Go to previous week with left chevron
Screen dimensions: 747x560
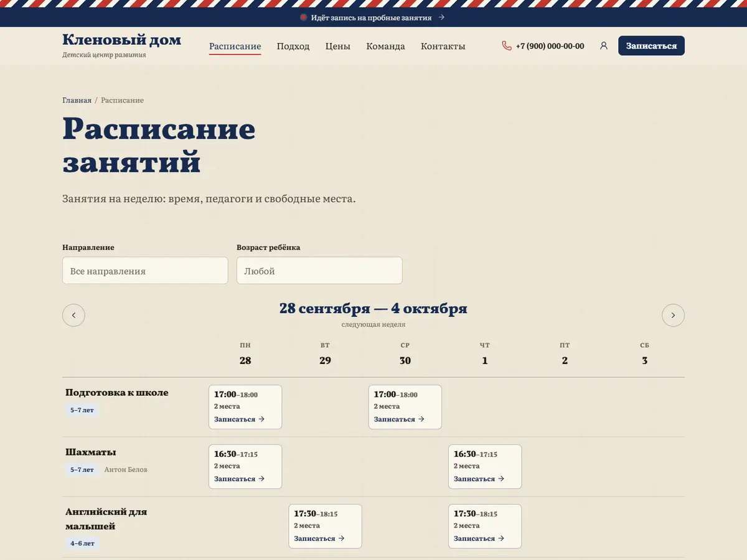tap(73, 315)
